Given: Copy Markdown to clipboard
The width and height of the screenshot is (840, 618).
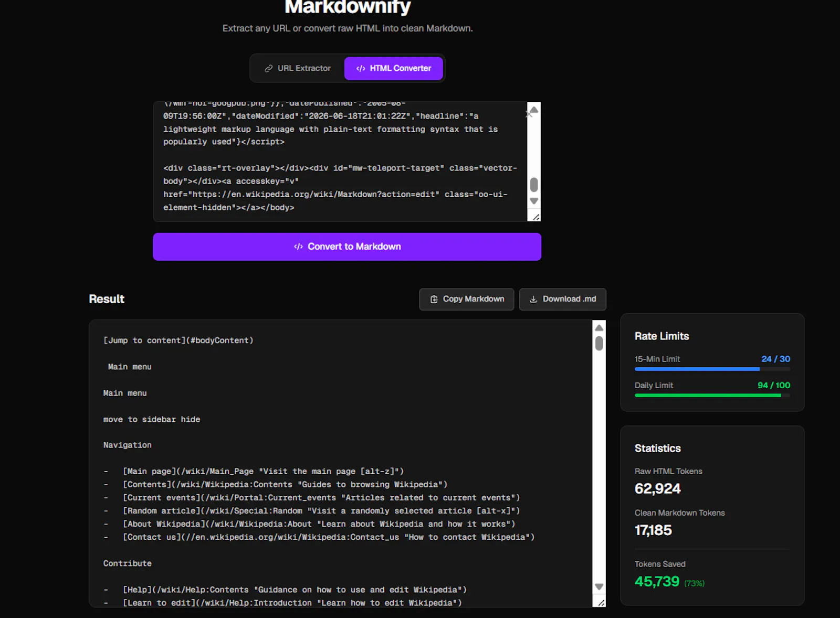Looking at the screenshot, I should [467, 299].
